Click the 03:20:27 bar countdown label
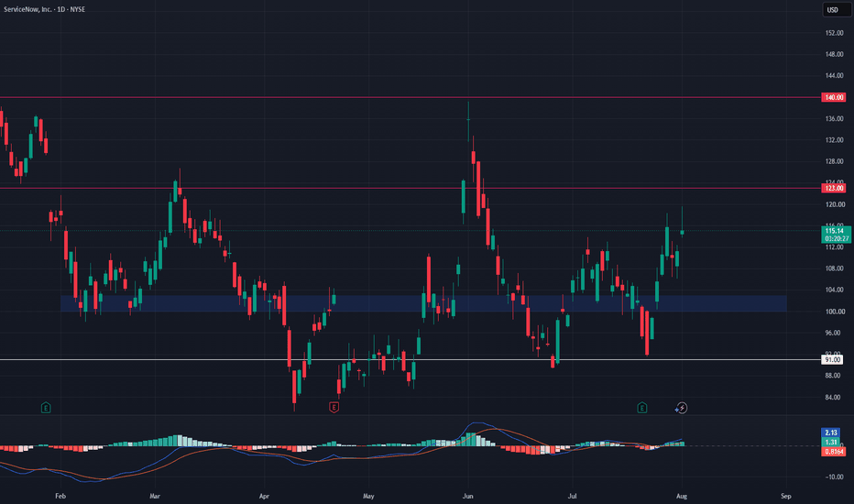 click(836, 238)
